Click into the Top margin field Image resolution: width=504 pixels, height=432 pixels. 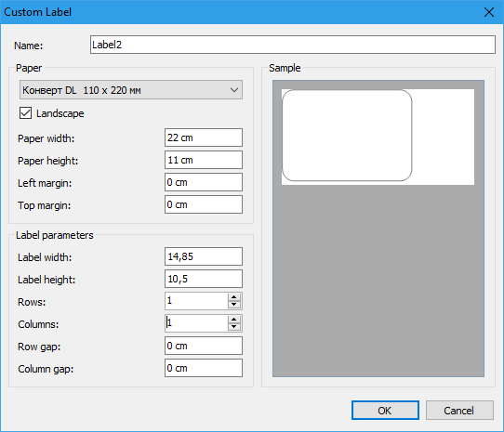204,204
